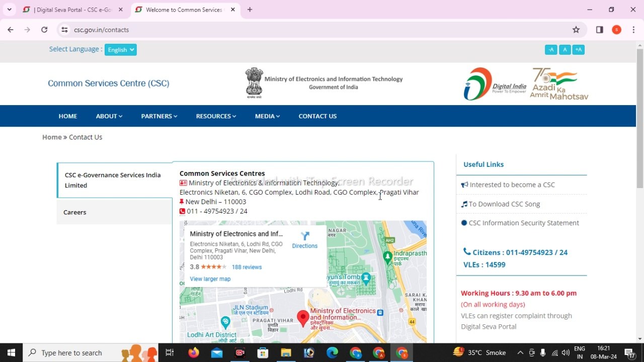The image size is (644, 362).
Task: Open HOME menu item
Action: click(x=68, y=116)
